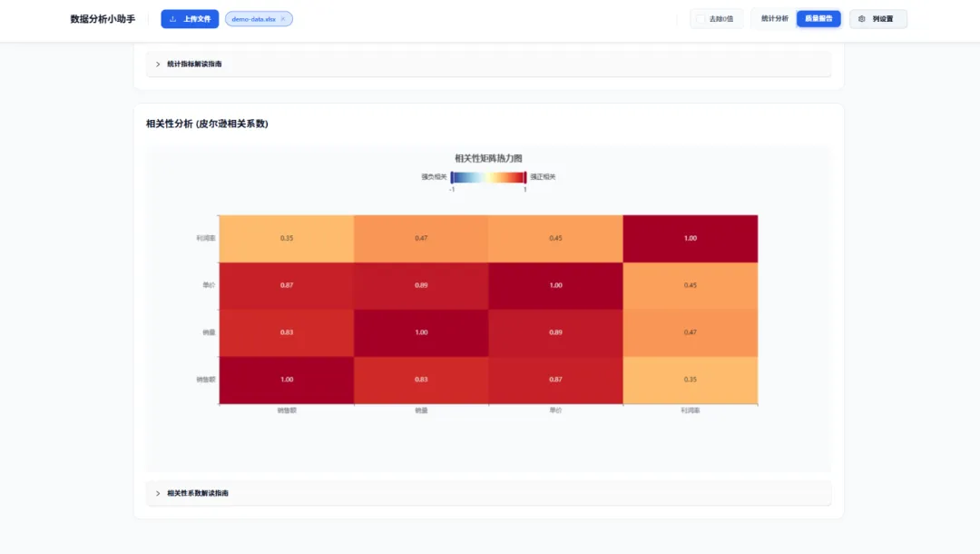Click 0.87 cell in 单价 row

coord(286,285)
